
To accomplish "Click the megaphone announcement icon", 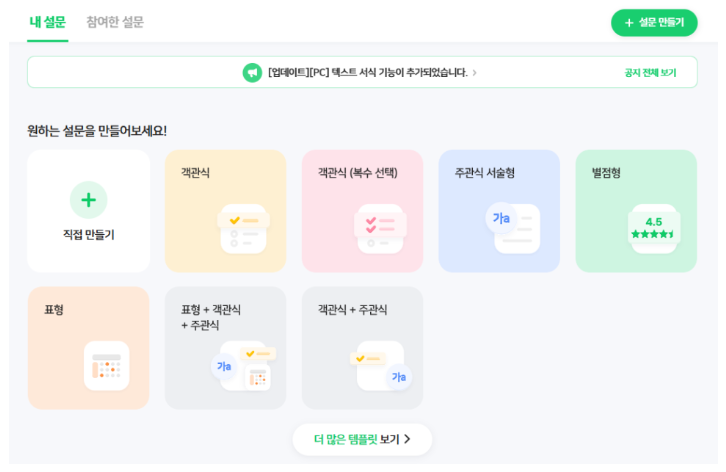I will pos(252,72).
